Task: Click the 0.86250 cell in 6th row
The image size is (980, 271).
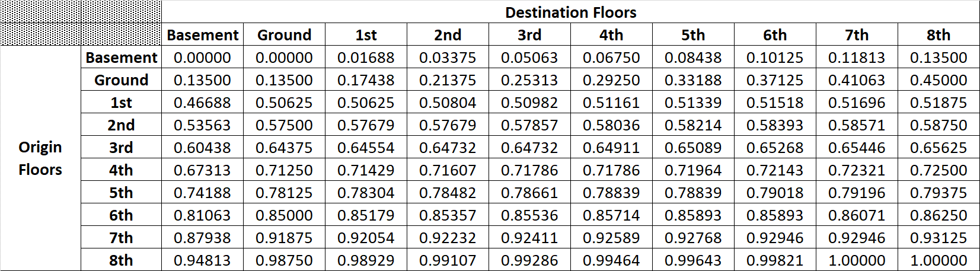Action: pos(938,215)
